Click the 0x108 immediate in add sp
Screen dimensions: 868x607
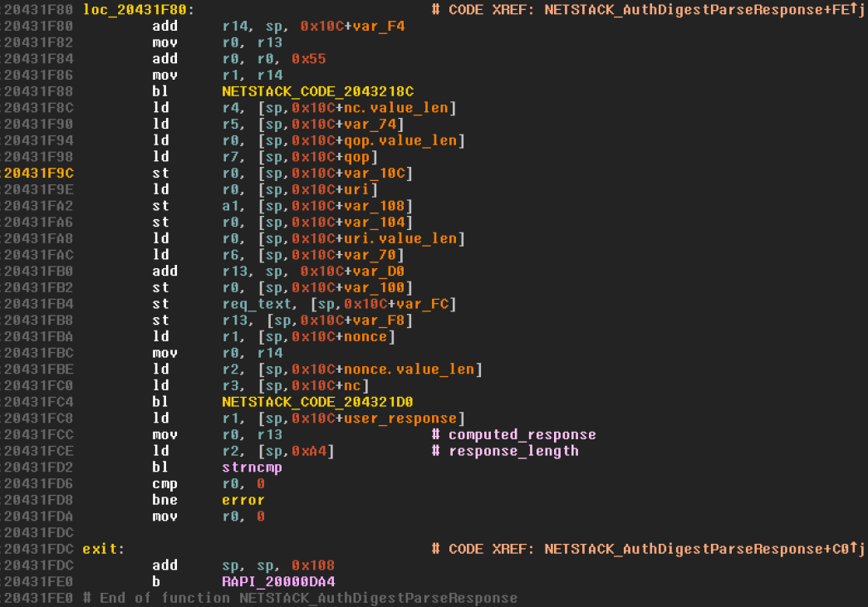[x=313, y=565]
